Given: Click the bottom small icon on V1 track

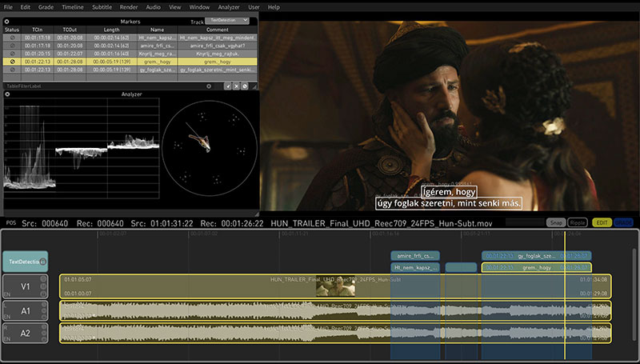Looking at the screenshot, I should coord(43,294).
